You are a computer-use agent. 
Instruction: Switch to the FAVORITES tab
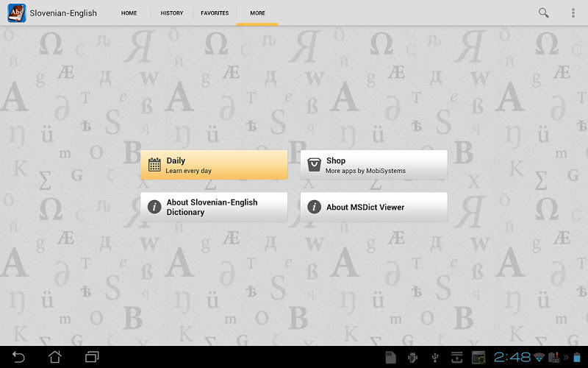tap(215, 13)
